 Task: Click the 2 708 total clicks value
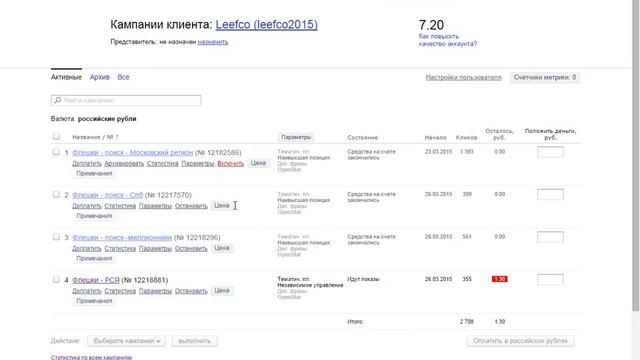tap(467, 322)
